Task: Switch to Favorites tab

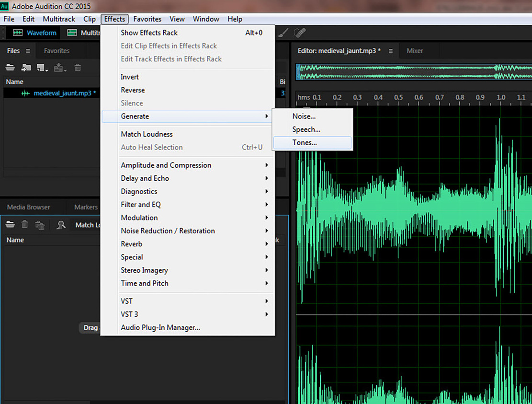Action: (57, 51)
